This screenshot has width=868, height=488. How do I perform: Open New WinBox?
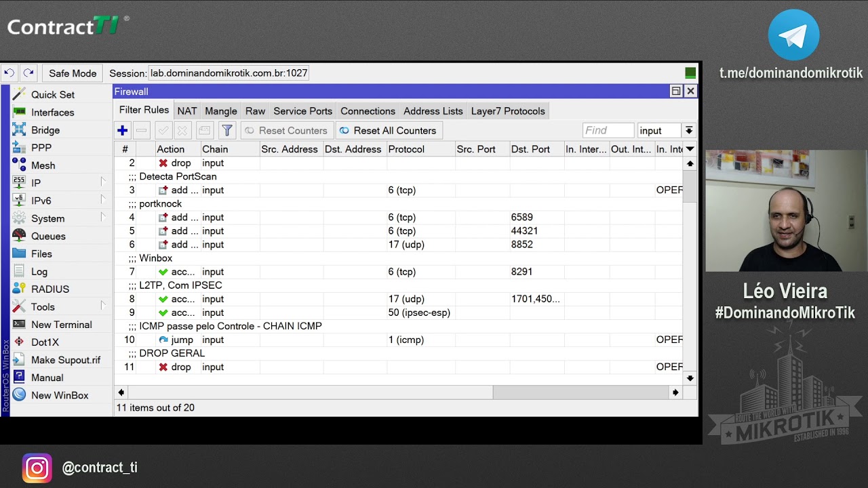point(60,395)
